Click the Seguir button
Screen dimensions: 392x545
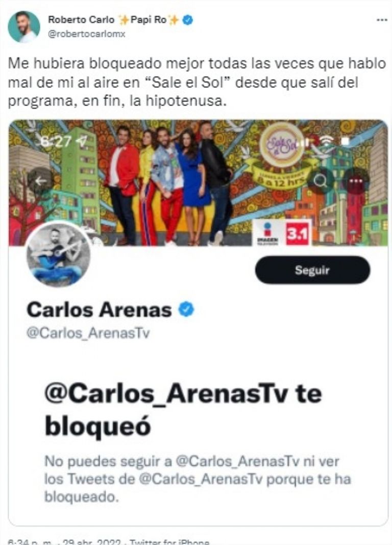pos(312,270)
